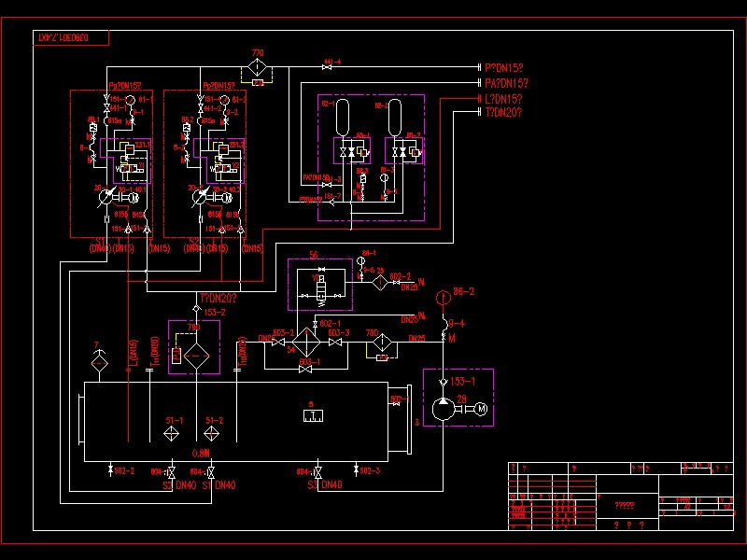Click the heat exchanger symbol labeled 54

coord(306,343)
